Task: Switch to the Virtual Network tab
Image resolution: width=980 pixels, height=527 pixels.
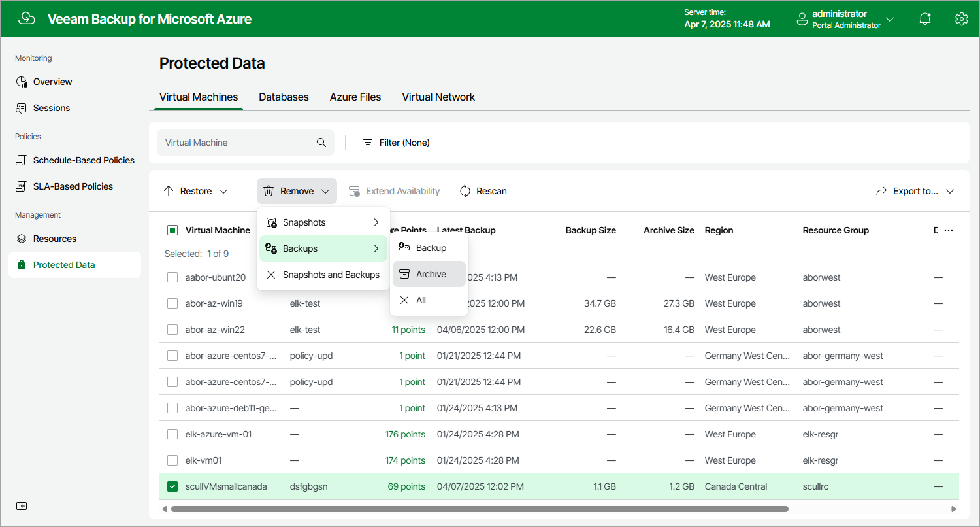Action: [438, 97]
